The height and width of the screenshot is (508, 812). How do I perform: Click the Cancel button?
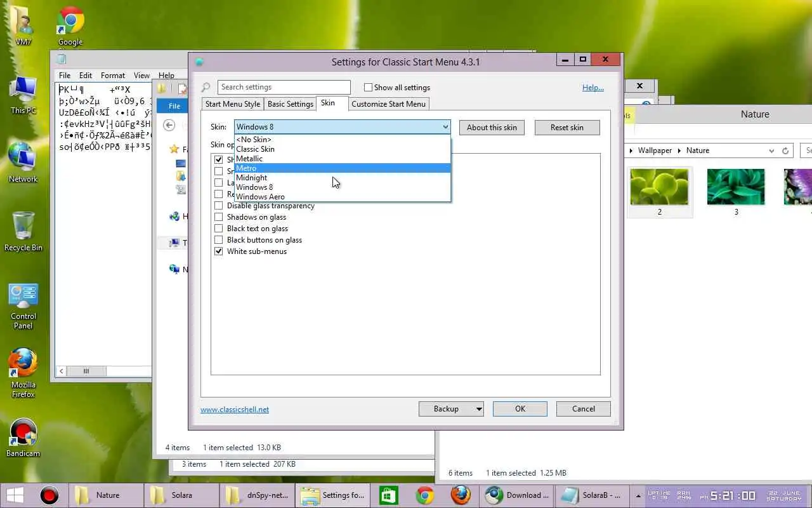[x=584, y=409]
